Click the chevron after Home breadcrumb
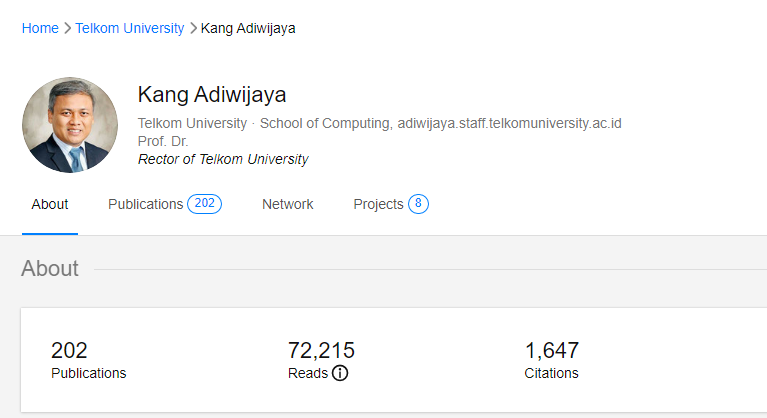The height and width of the screenshot is (418, 767). coord(67,28)
